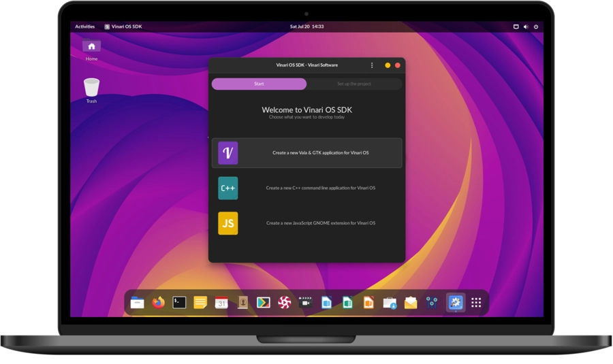Viewport: 613px width, 364px height.
Task: Show the applications grid
Action: pyautogui.click(x=476, y=302)
